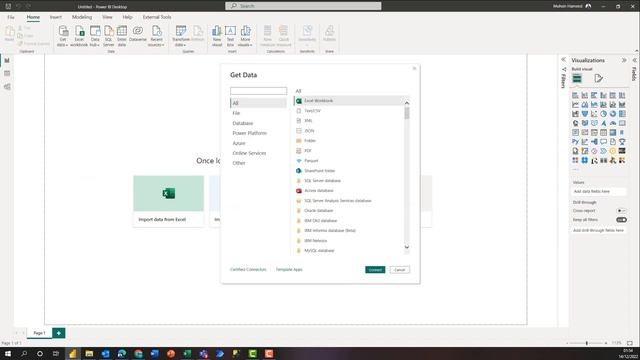The width and height of the screenshot is (640, 360).
Task: Click the Connect button
Action: (x=375, y=270)
